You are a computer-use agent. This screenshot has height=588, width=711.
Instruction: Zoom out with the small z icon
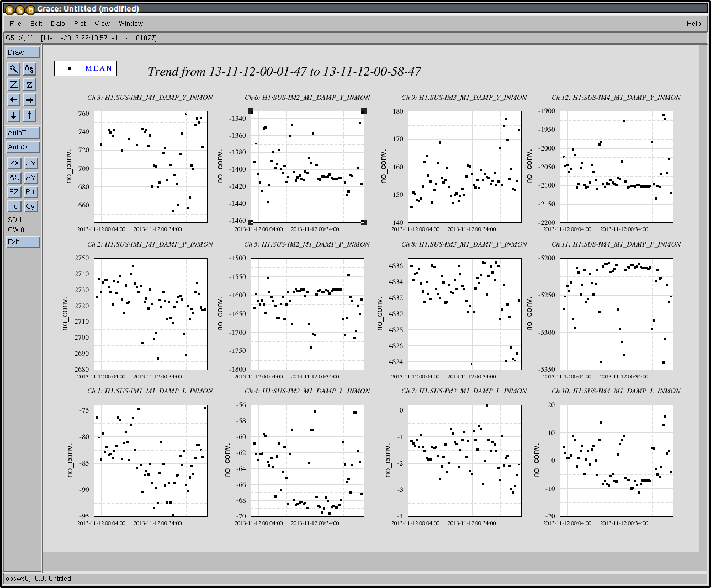point(30,84)
